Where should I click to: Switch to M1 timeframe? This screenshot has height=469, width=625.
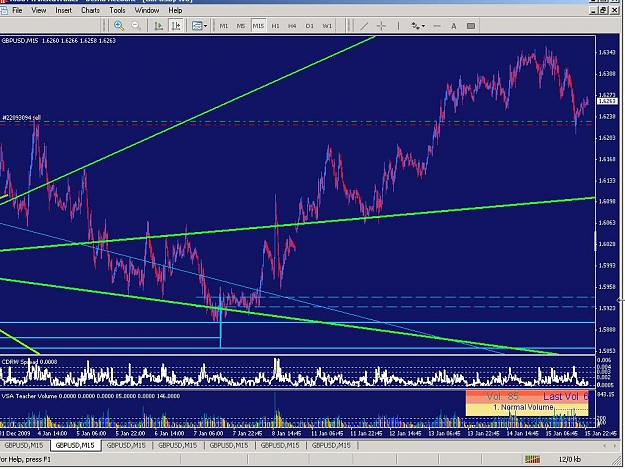coord(224,26)
